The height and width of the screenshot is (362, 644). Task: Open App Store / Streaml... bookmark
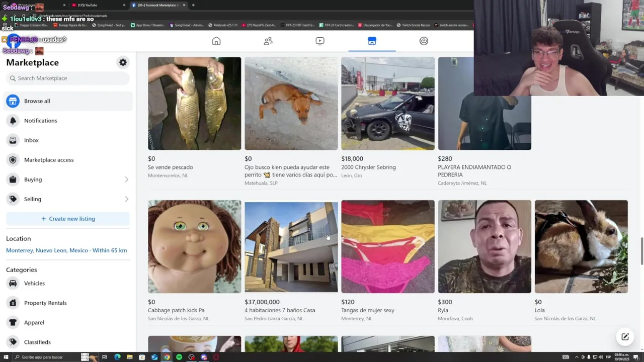click(x=147, y=25)
